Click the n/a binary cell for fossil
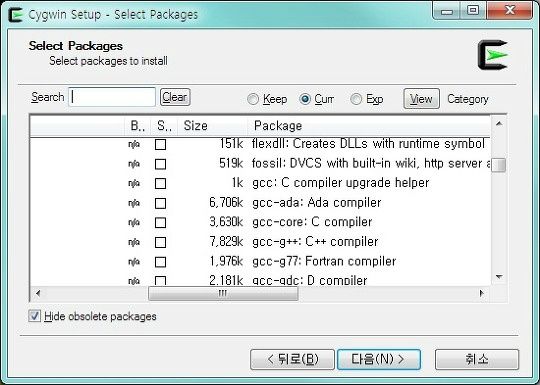This screenshot has width=540, height=385. pyautogui.click(x=134, y=164)
